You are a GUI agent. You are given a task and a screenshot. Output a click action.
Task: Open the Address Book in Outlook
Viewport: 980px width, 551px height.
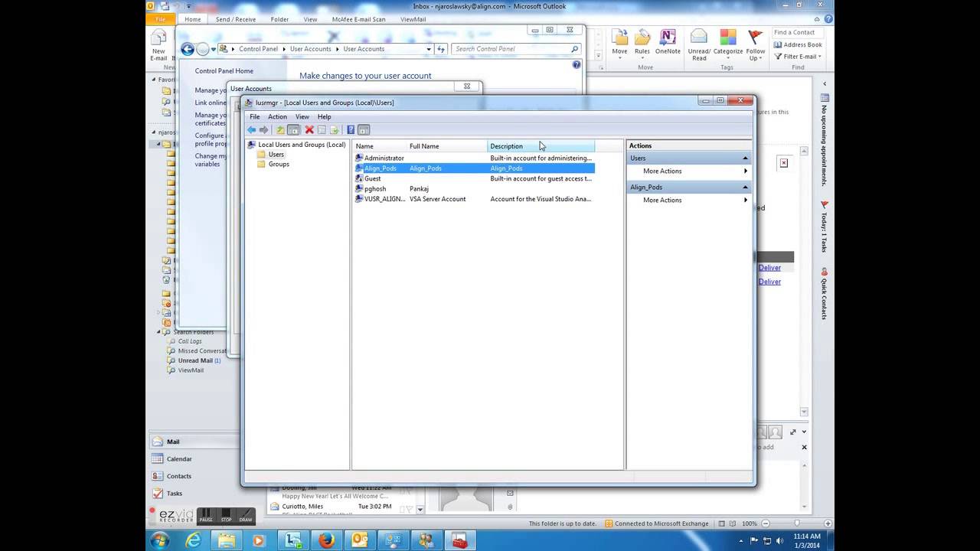798,44
